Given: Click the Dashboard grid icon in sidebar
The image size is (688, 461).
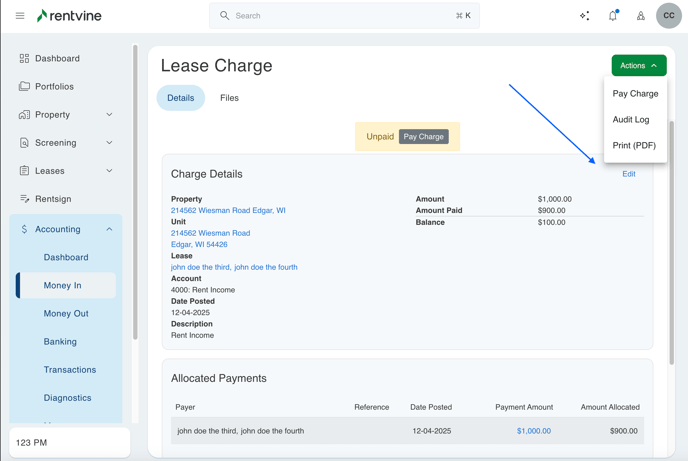Looking at the screenshot, I should coord(24,59).
